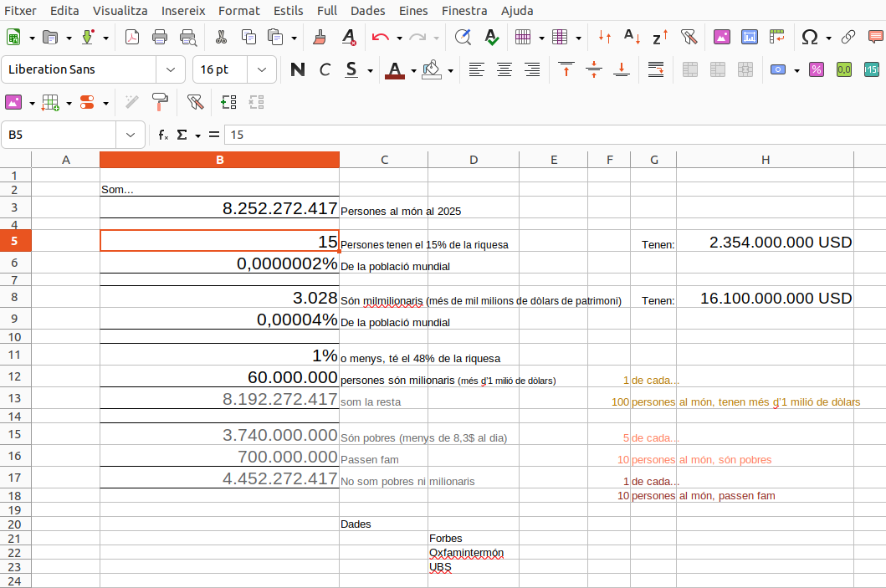Expand the Liberation Sans font name dropdown

click(171, 70)
